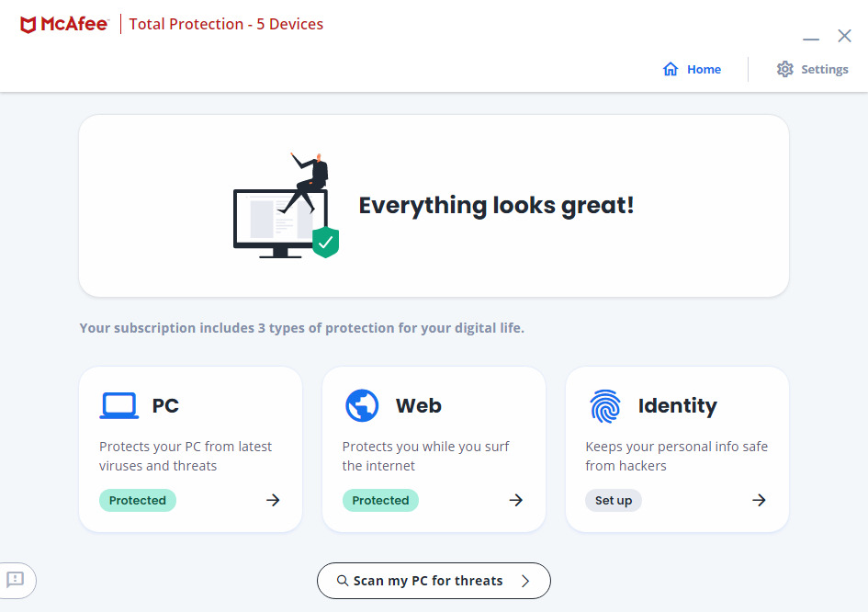Expand PC protection with the arrow
The width and height of the screenshot is (868, 612).
click(273, 501)
